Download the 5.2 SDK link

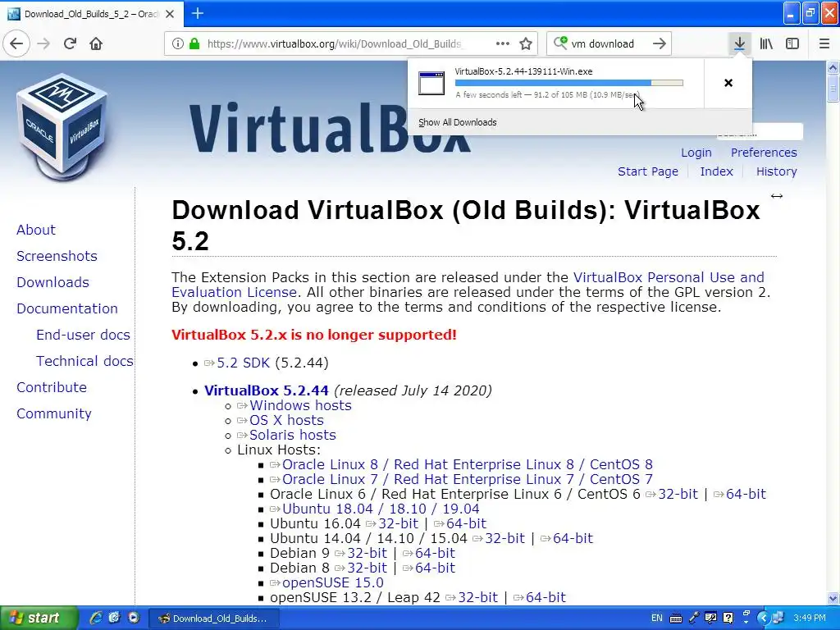(x=243, y=363)
